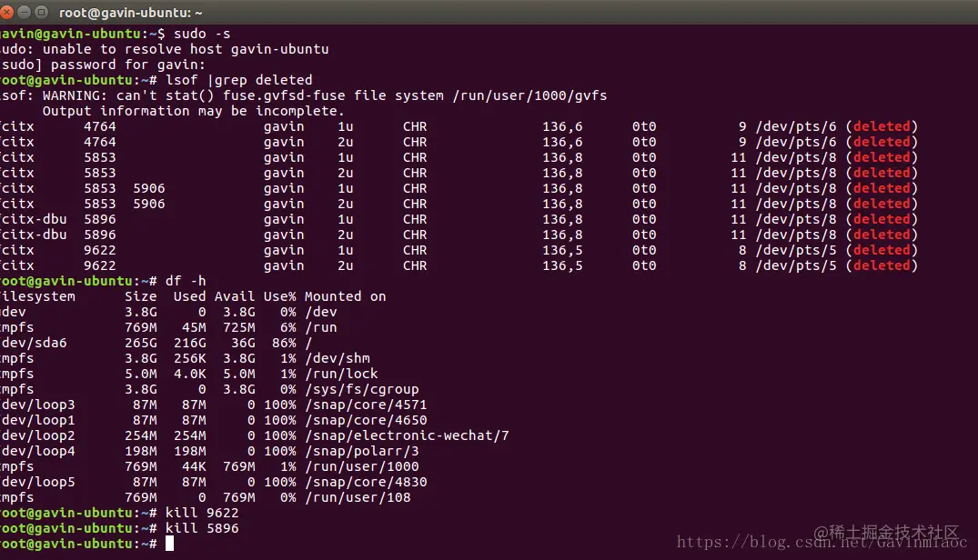Click the "Used" column header
The width and height of the screenshot is (978, 560).
(x=189, y=296)
